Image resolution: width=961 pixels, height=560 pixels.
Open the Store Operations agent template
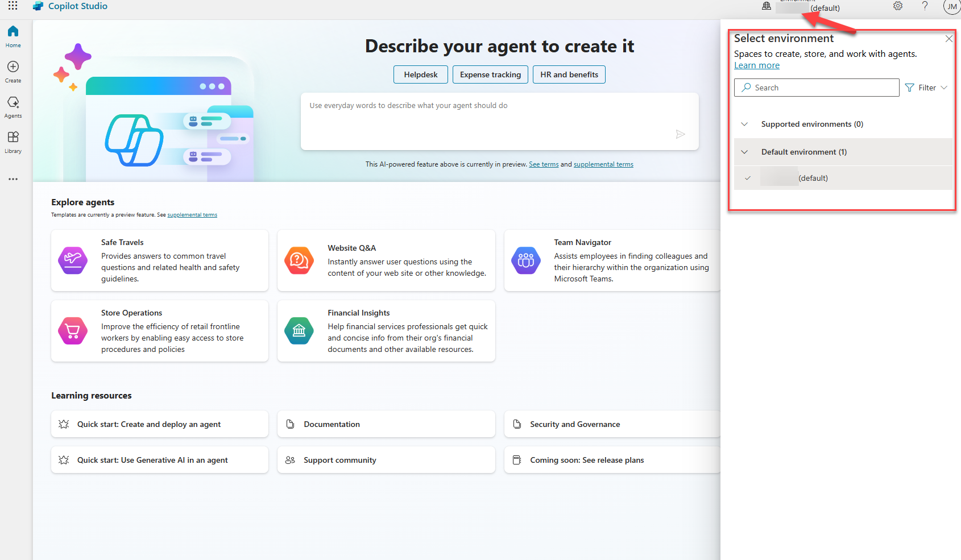pos(160,331)
